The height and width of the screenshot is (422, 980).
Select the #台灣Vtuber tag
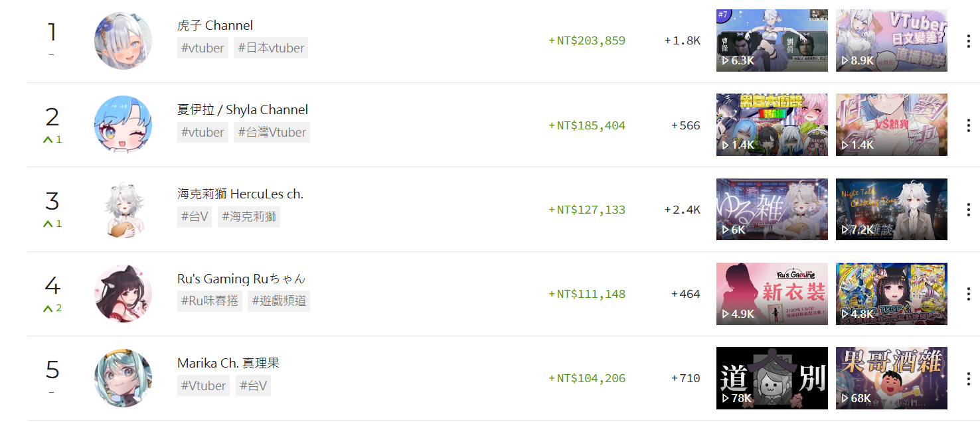tap(272, 132)
